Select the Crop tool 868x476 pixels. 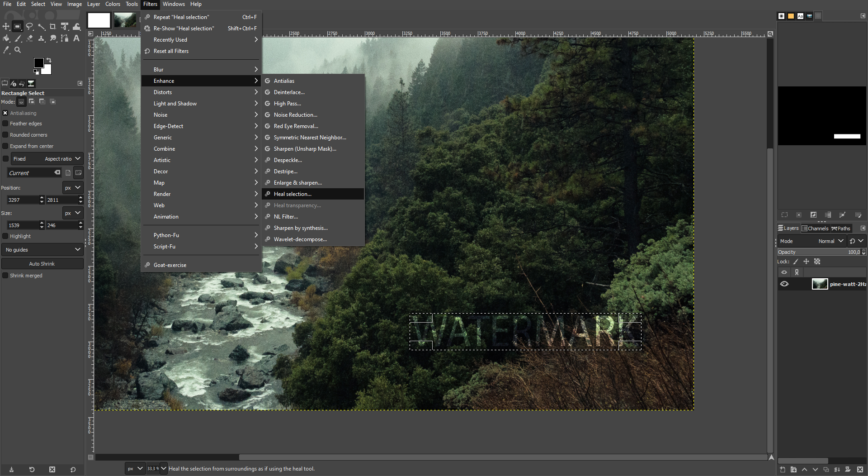[x=53, y=26]
